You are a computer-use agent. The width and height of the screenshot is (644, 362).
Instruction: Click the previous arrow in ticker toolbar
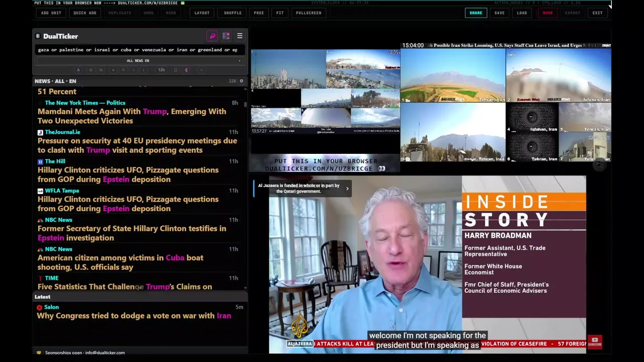(x=133, y=70)
